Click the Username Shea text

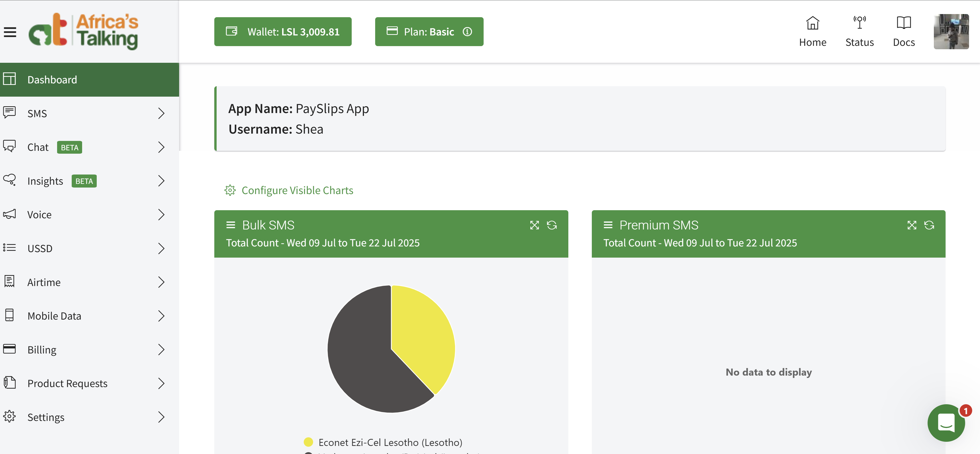click(x=276, y=129)
